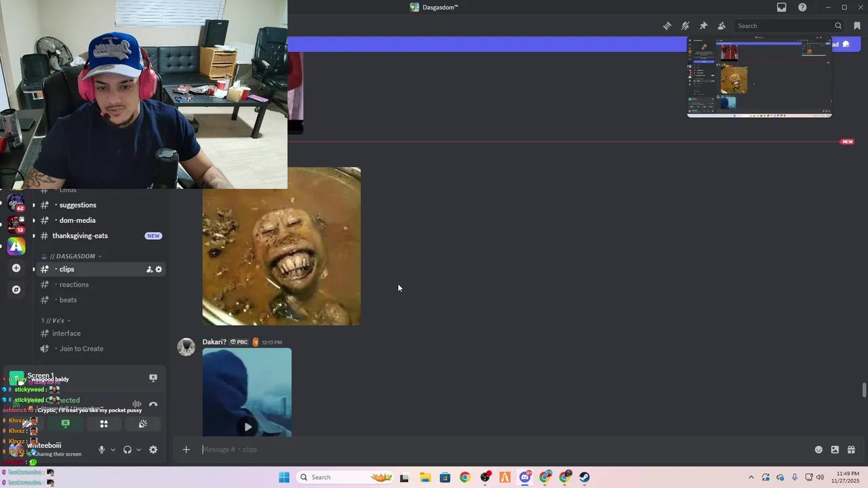Open File Explorer from taskbar

(425, 477)
